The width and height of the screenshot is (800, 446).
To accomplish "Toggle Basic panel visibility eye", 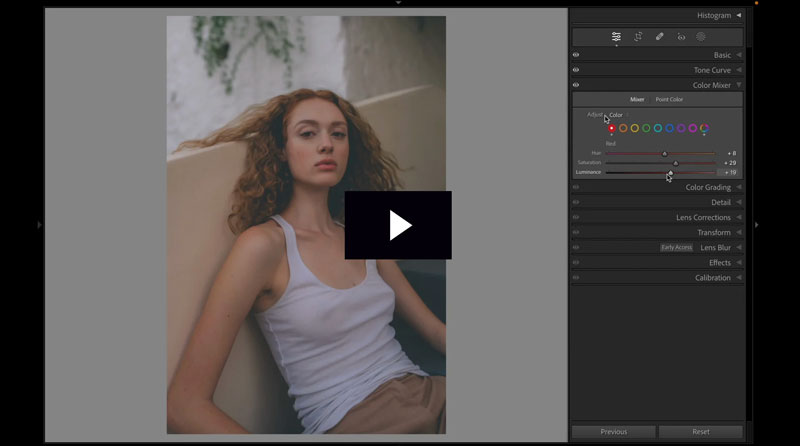I will (576, 55).
